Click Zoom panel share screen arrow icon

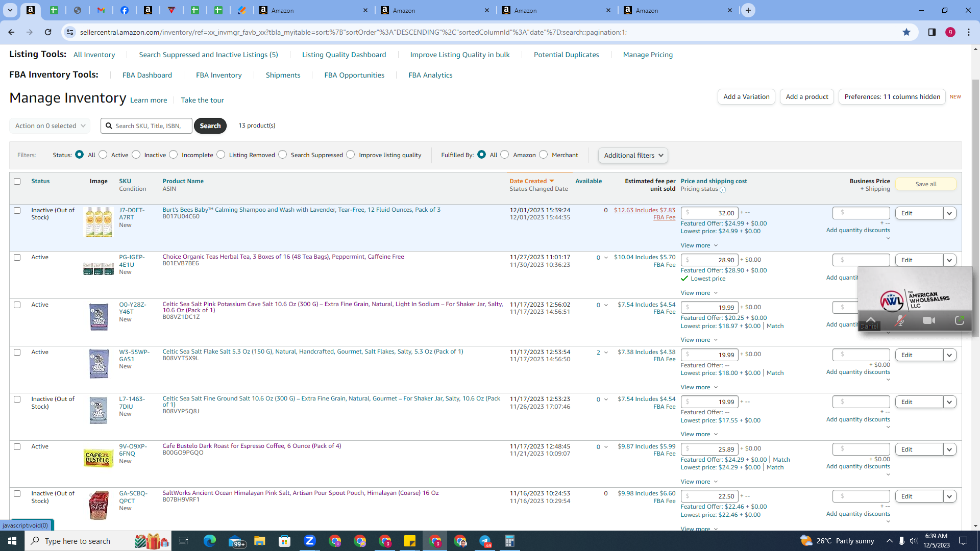coord(960,320)
